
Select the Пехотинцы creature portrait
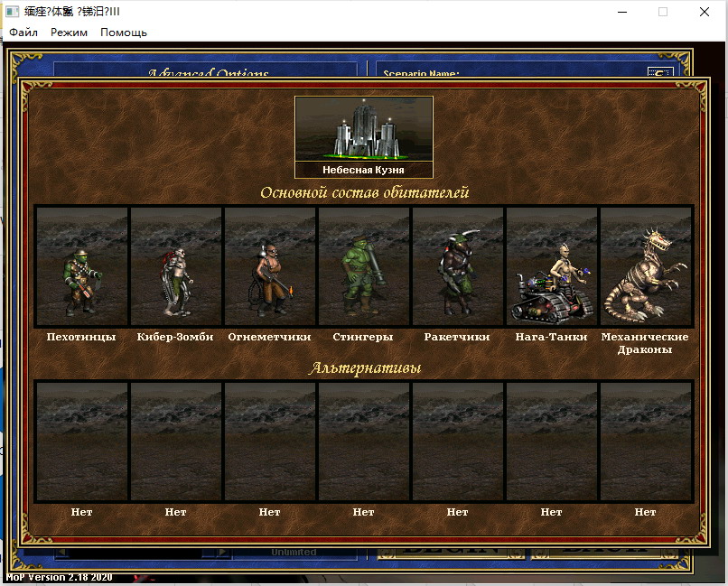pos(81,266)
